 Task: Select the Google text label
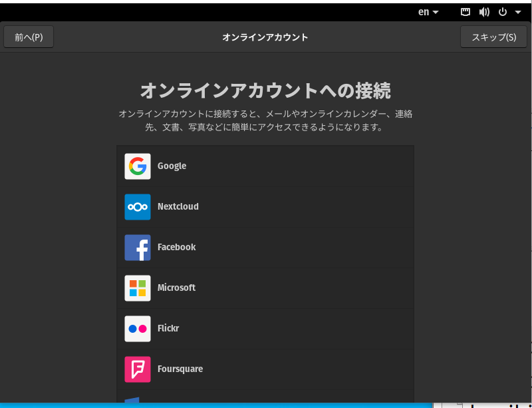coord(172,166)
